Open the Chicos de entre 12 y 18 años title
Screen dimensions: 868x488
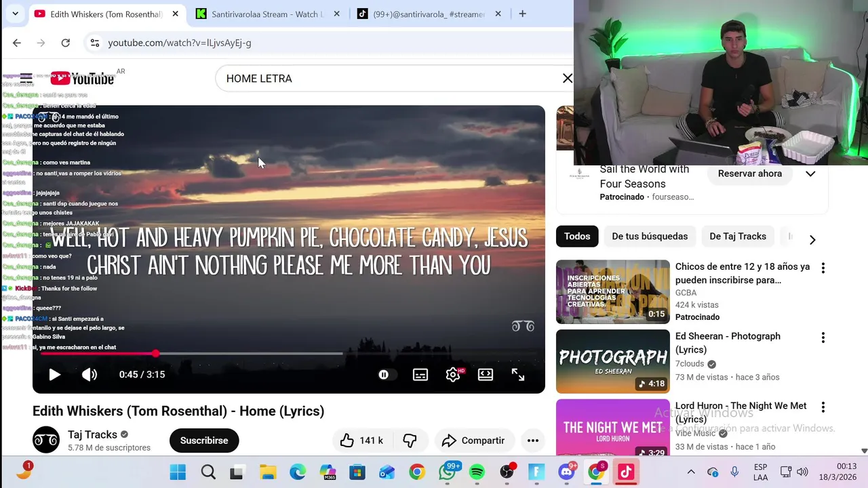coord(743,273)
